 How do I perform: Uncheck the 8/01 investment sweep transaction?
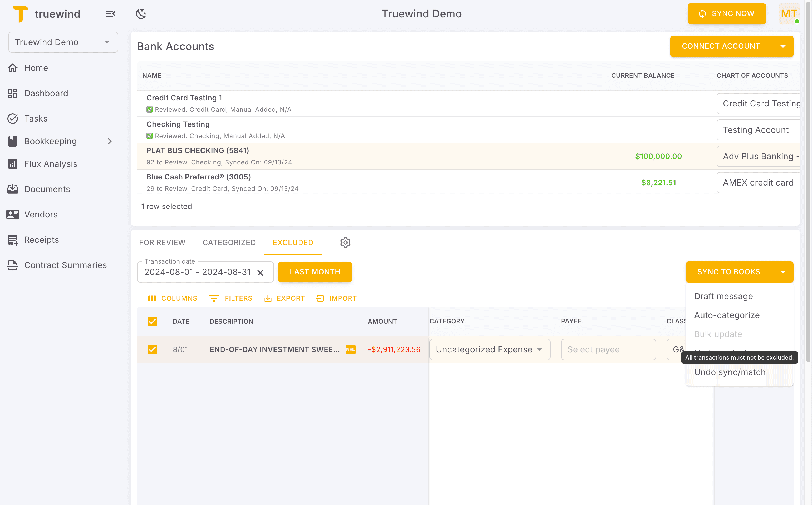152,349
